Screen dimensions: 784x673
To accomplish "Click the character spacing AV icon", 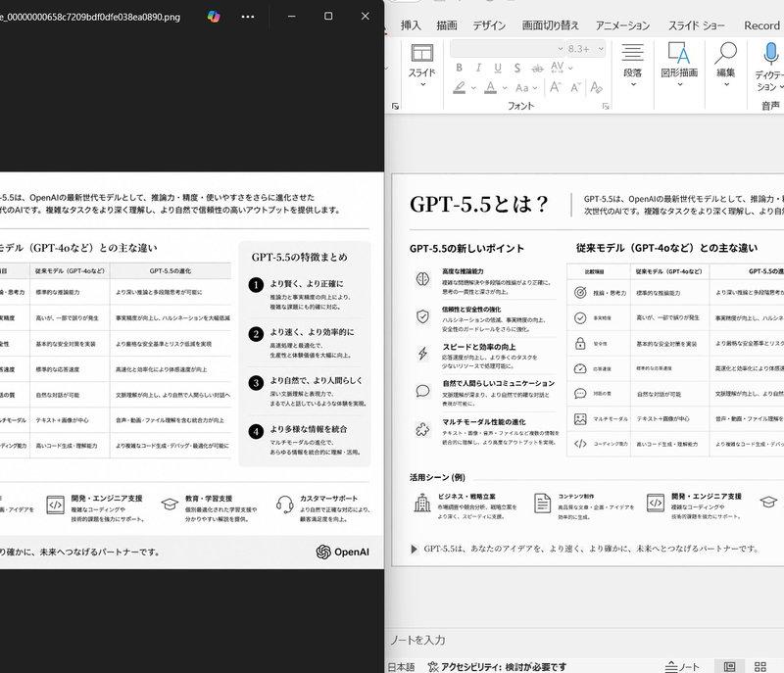I will click(557, 67).
